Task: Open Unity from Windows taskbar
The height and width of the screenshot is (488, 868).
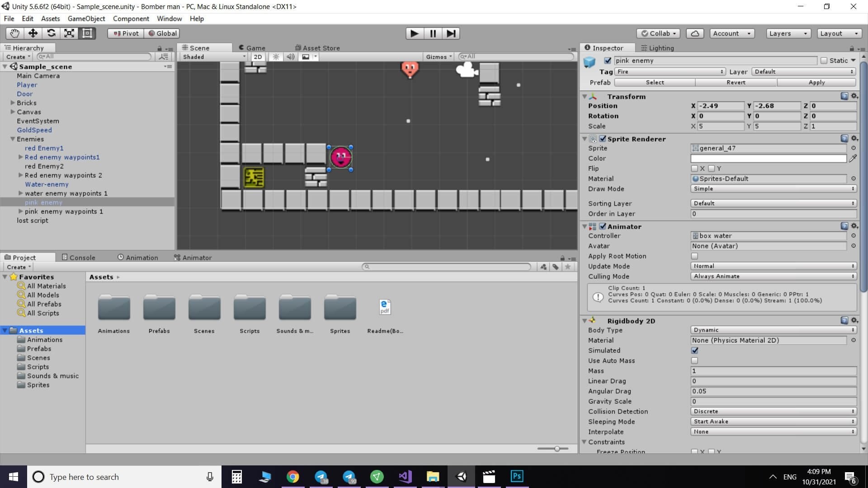Action: tap(462, 477)
